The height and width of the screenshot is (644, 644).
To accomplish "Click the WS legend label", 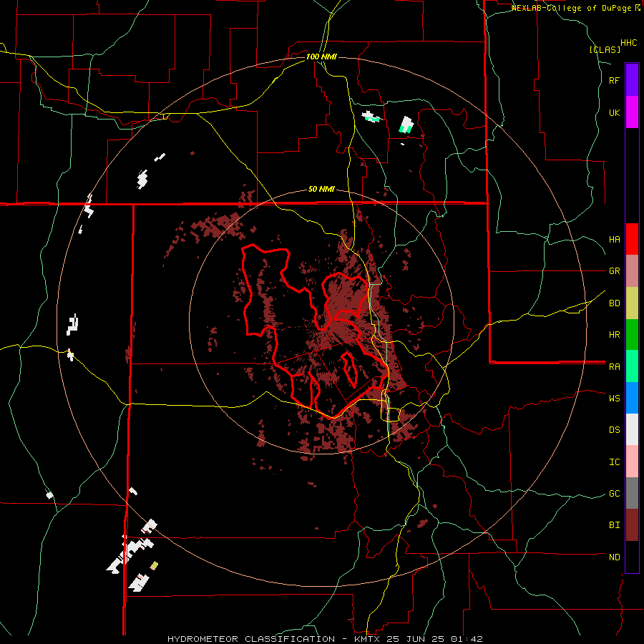I will (614, 398).
